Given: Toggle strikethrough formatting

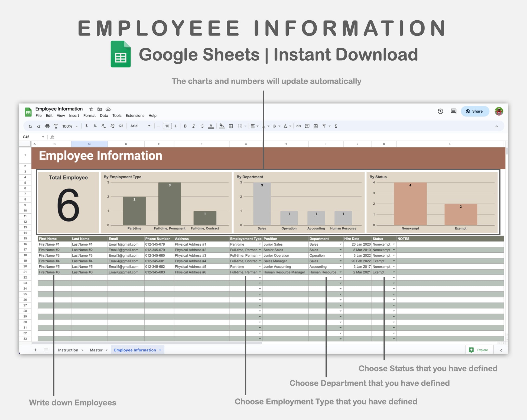Looking at the screenshot, I should 202,126.
